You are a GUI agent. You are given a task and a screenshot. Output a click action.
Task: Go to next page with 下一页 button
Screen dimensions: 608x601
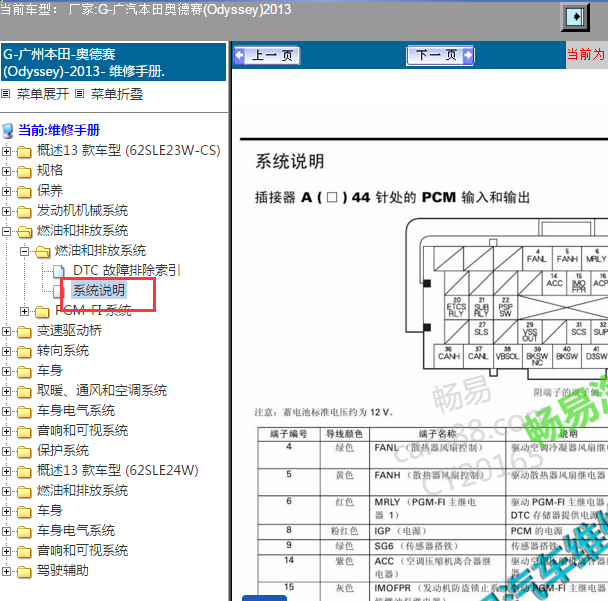[x=440, y=55]
